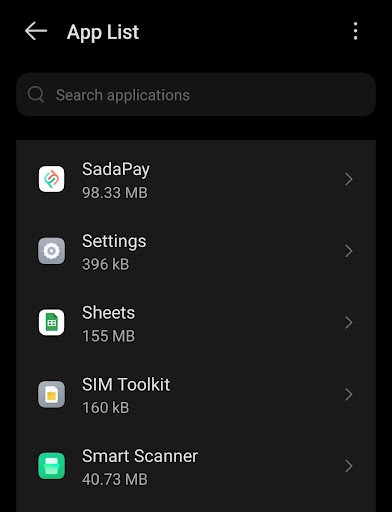The image size is (392, 512).
Task: Expand Sheets details via its chevron
Action: pos(349,323)
